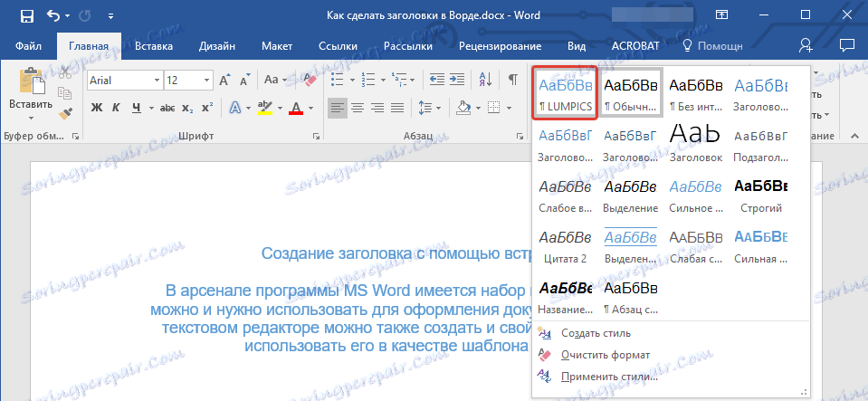This screenshot has width=868, height=401.
Task: Apply a bulleted list
Action: tap(337, 80)
